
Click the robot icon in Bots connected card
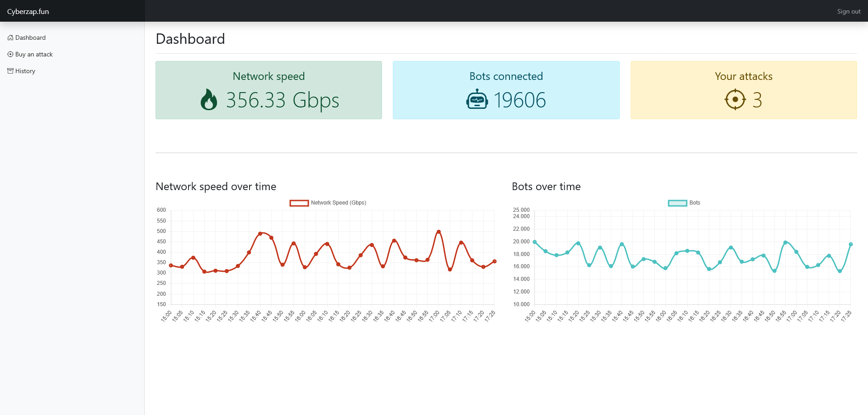(x=477, y=100)
